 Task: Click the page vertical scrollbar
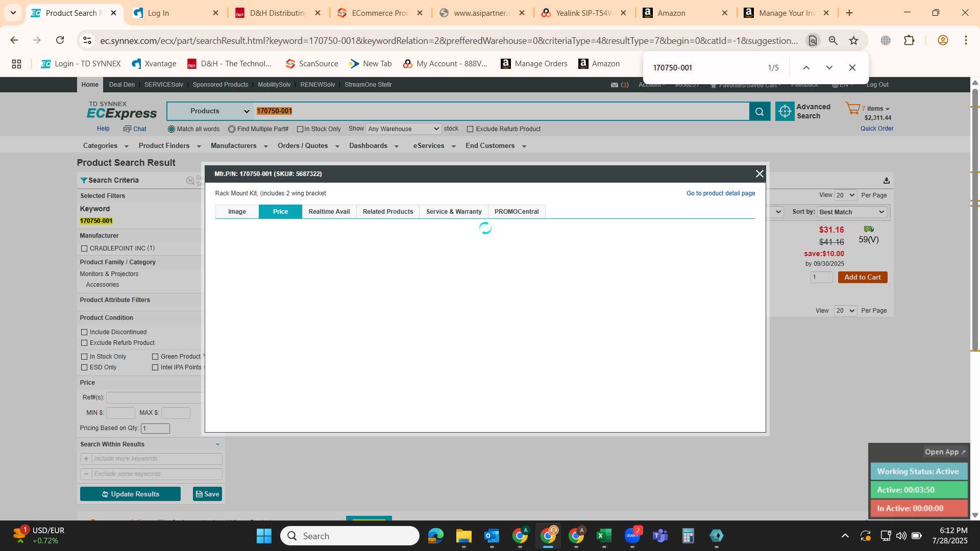click(x=975, y=219)
